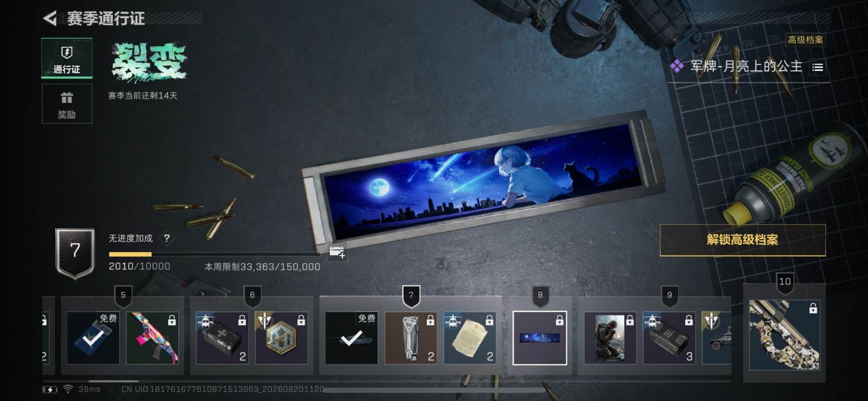Open the 奖励 tab

[67, 104]
